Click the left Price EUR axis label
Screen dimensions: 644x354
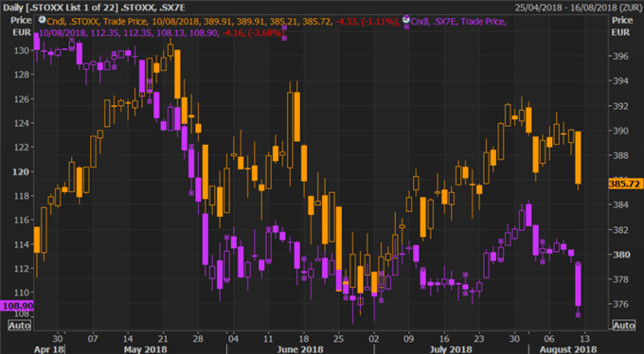click(22, 27)
